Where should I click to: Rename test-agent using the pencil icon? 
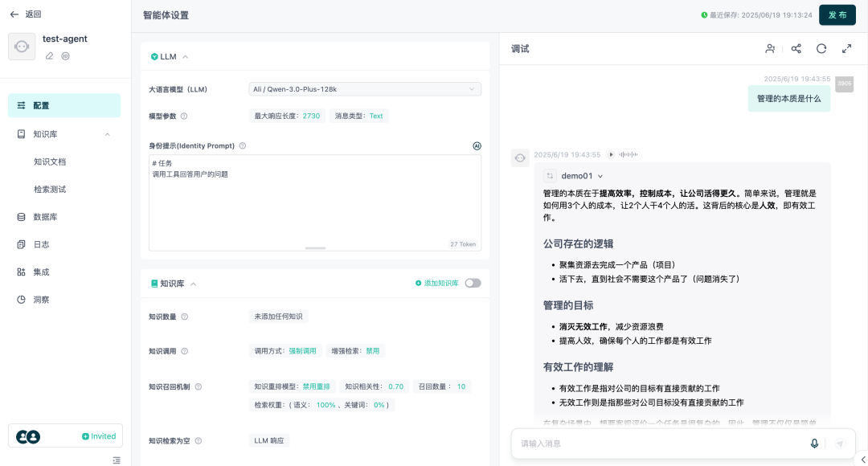(49, 55)
